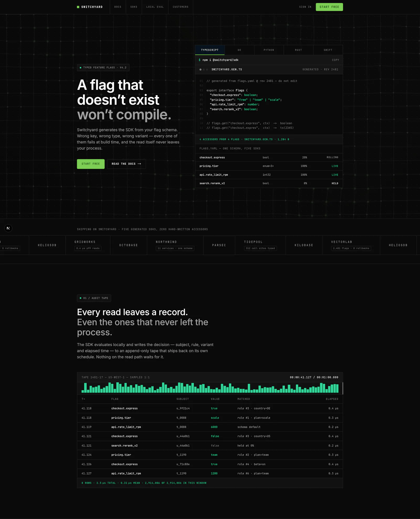Click the SWITCHYARD.GEN.TS file name
Viewport: 420px width, 519px height.
(227, 70)
